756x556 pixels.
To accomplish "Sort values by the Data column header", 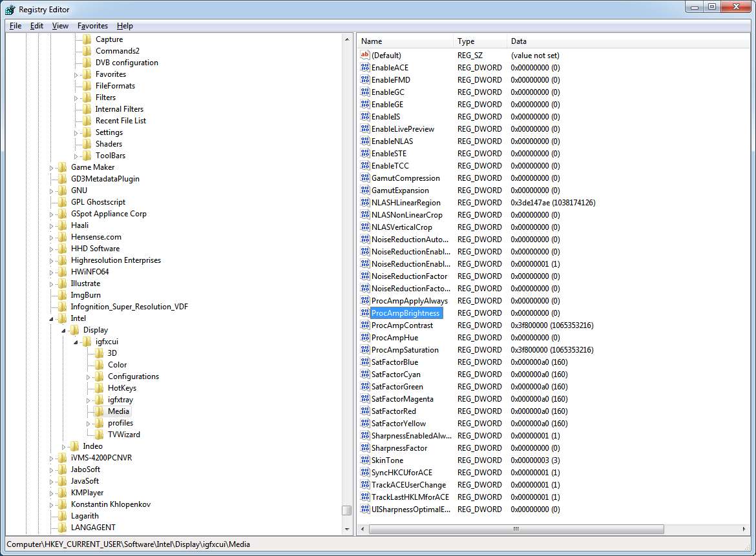I will pyautogui.click(x=628, y=41).
